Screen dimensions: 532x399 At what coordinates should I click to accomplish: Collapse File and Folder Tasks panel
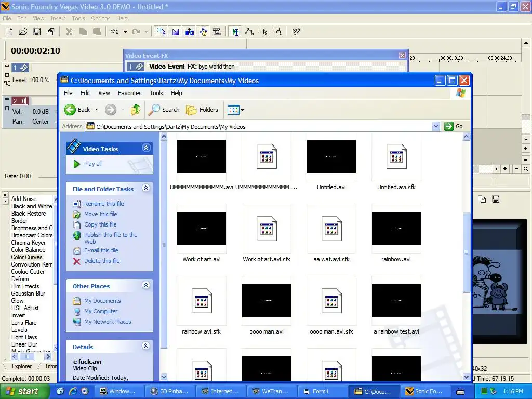(x=146, y=188)
